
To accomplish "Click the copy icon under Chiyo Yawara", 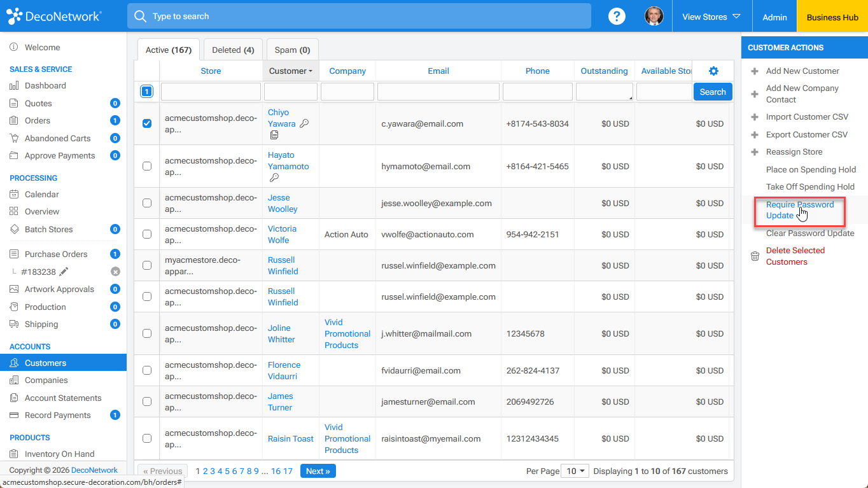I will point(274,135).
